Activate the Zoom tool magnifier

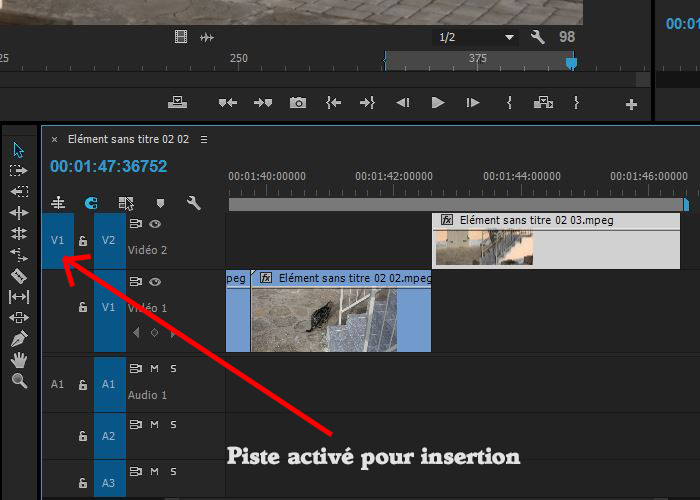pos(18,381)
